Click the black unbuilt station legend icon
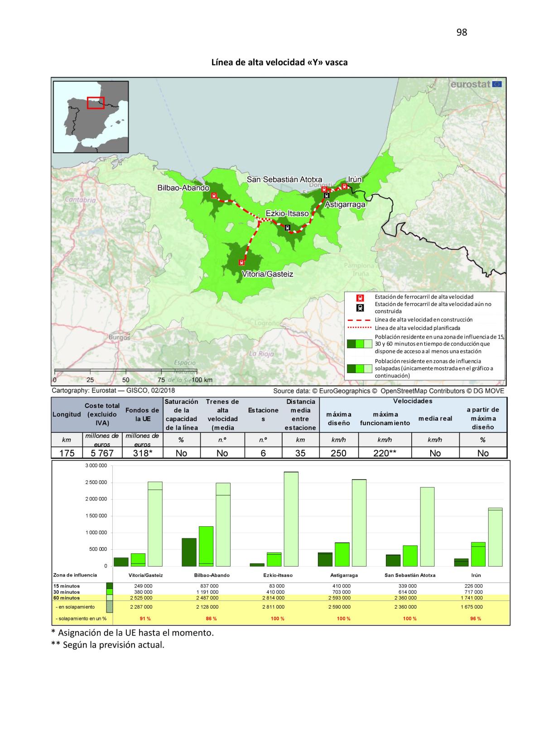The image size is (534, 756). point(360,308)
